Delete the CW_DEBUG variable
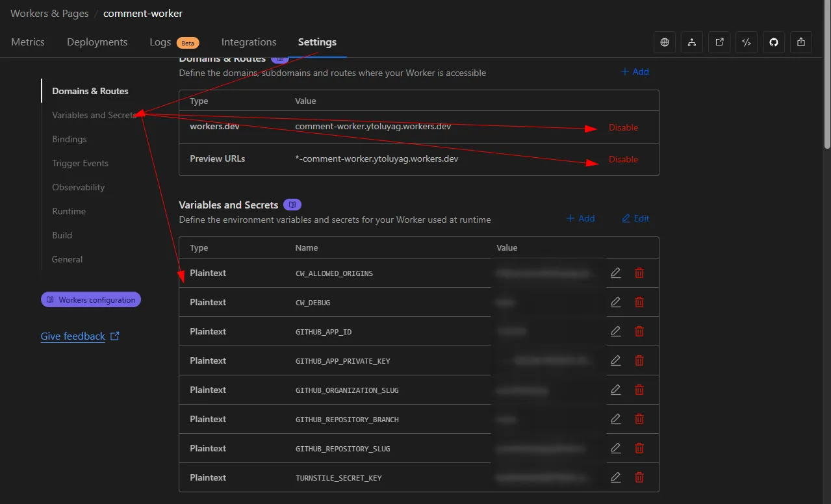 point(639,302)
